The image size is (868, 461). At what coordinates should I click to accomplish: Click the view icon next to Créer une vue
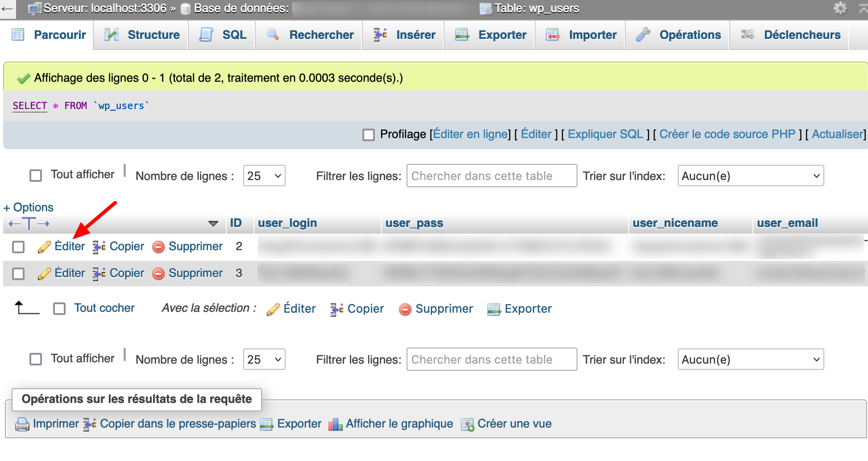(467, 424)
